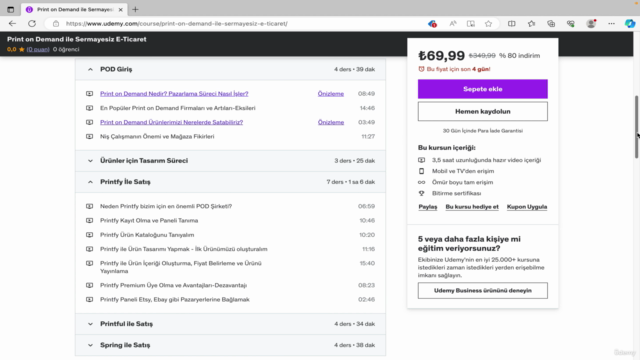Open Print on Demand Ürünlerimizi Nerelerde Satabiliriz link
The width and height of the screenshot is (640, 360).
171,122
